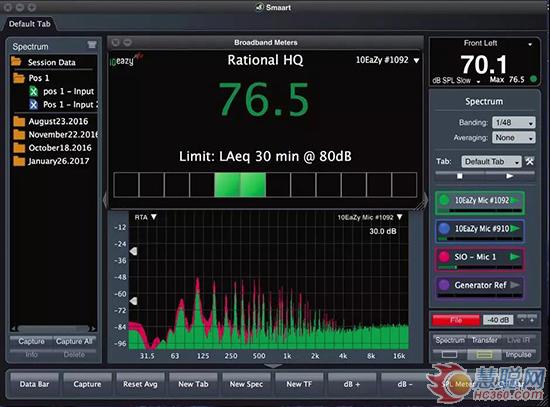Click the split-pane view layout icon
Screen dimensions: 550x407
pos(484,355)
